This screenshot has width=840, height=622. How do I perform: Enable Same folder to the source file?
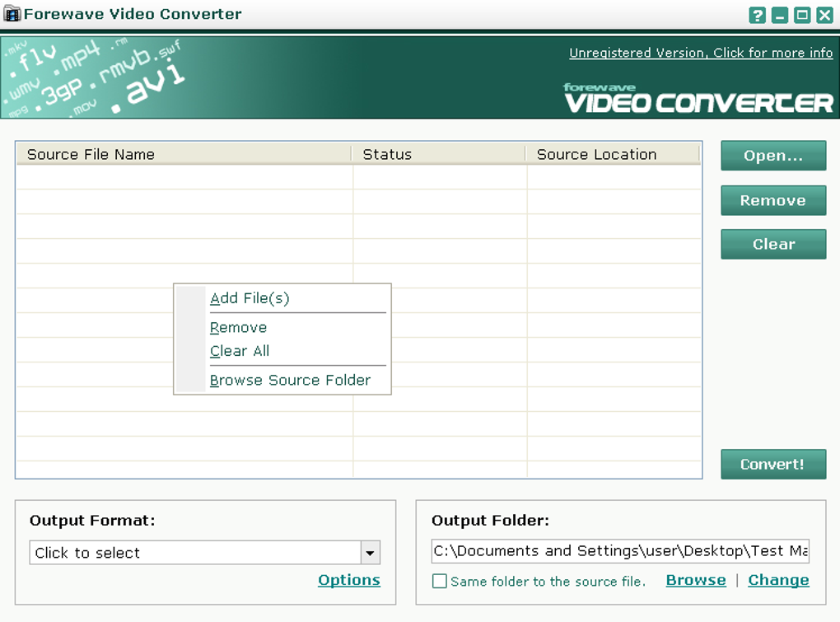[x=440, y=581]
